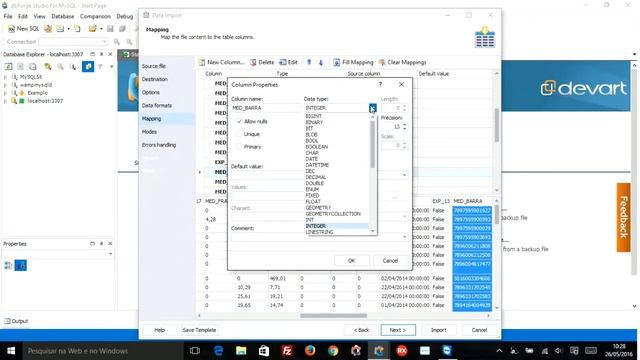The height and width of the screenshot is (360, 640).
Task: Increase the Precision value with the spinner
Action: (x=404, y=124)
